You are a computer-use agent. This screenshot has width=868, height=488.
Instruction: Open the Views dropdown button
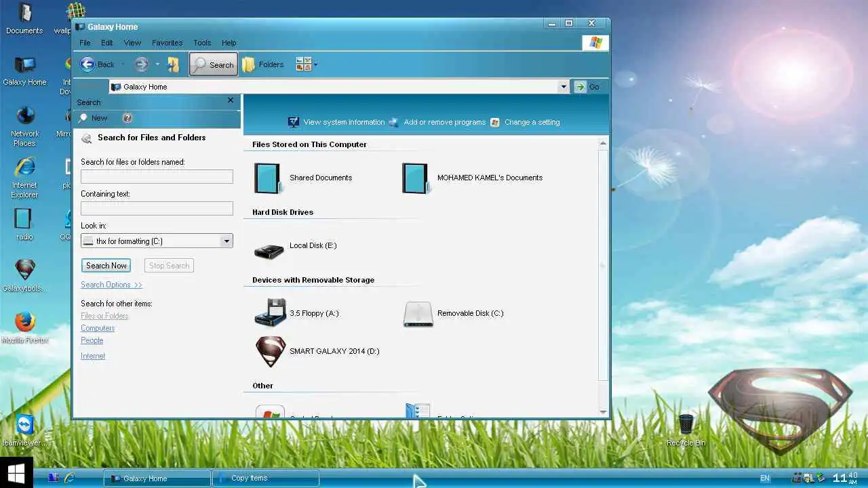click(x=307, y=64)
